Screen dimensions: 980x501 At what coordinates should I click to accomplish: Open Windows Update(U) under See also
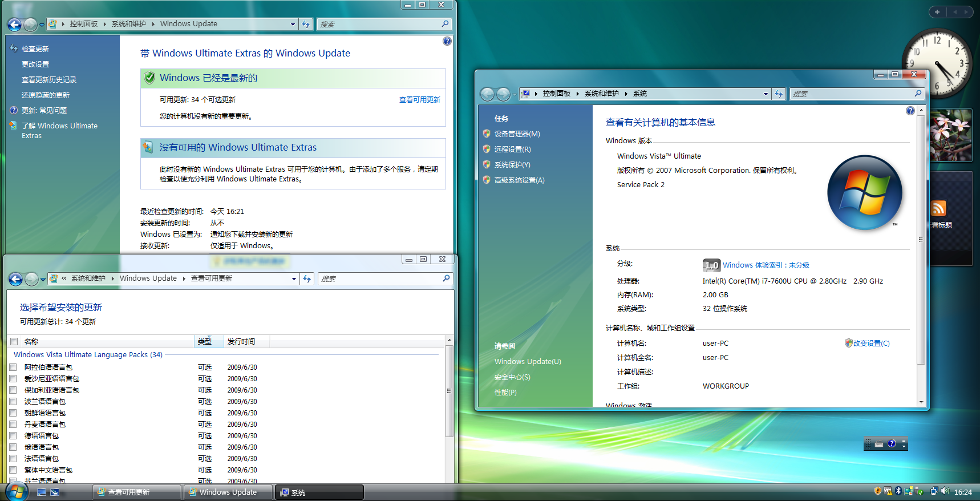point(528,362)
